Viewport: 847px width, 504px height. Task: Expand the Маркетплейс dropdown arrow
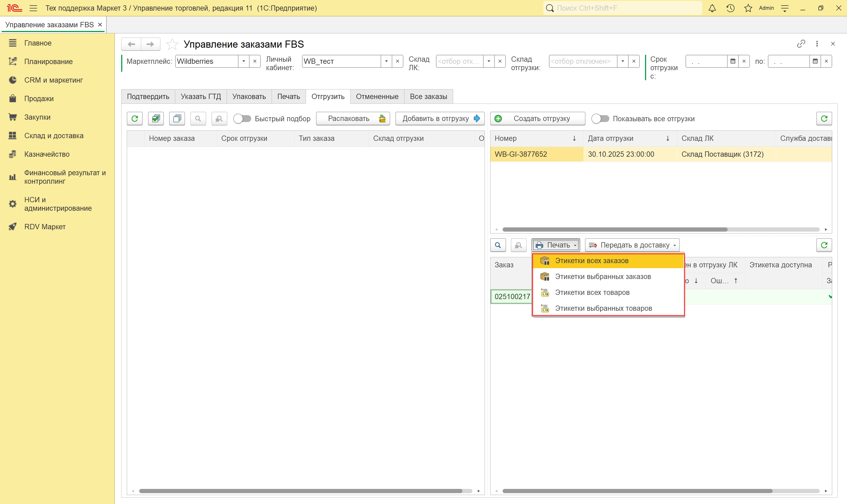[244, 61]
